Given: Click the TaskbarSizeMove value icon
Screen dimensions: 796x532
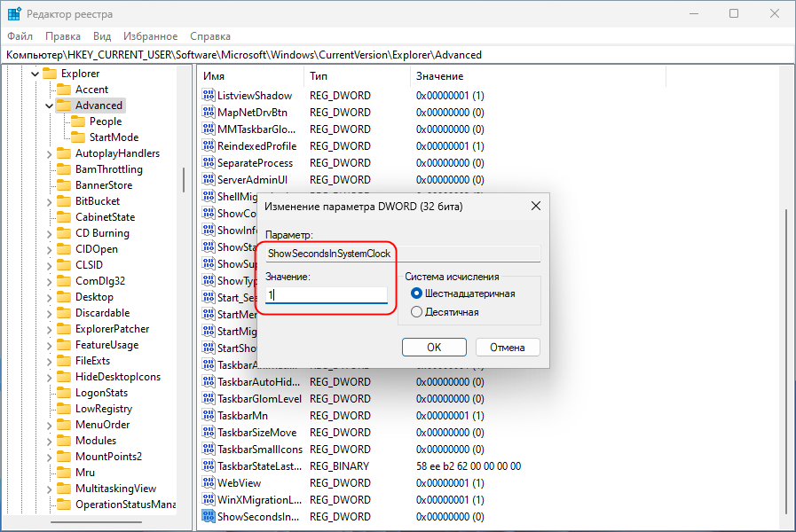Looking at the screenshot, I should (209, 432).
